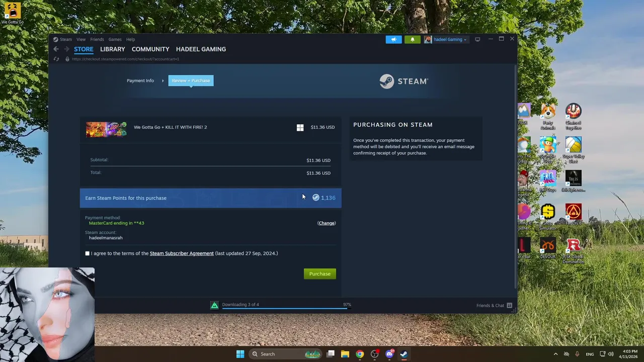This screenshot has height=362, width=644.
Task: Click the ENG language indicator
Action: click(590, 354)
